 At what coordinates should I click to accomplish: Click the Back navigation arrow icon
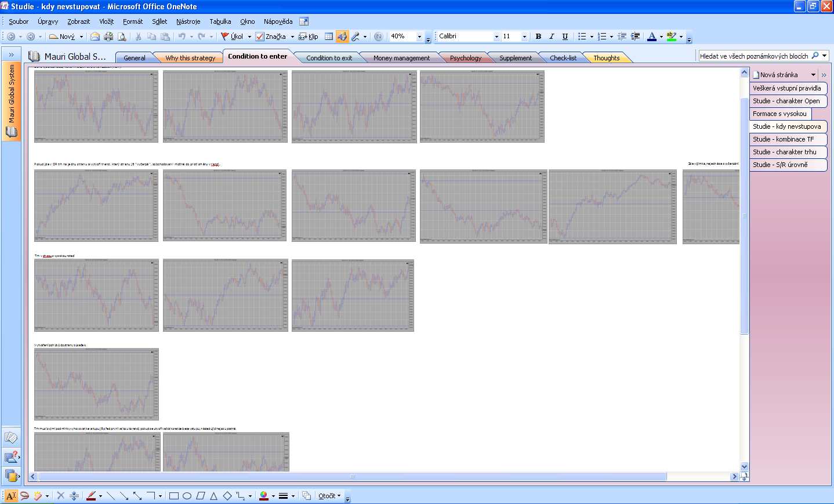tap(11, 37)
